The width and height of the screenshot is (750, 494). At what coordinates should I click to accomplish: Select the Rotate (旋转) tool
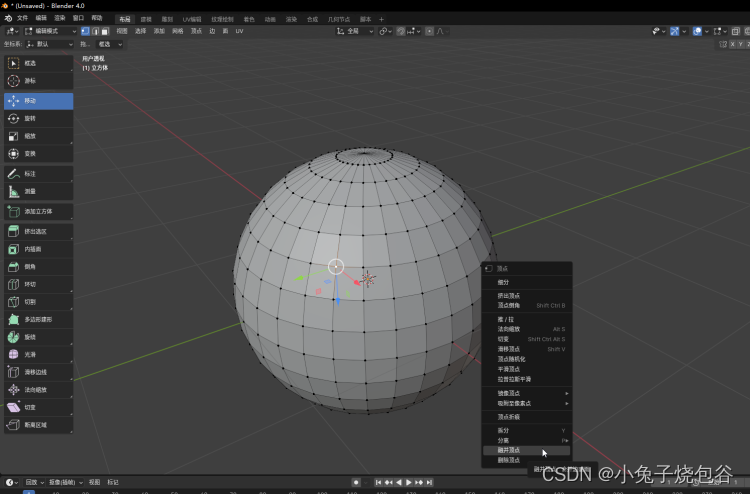[38, 119]
